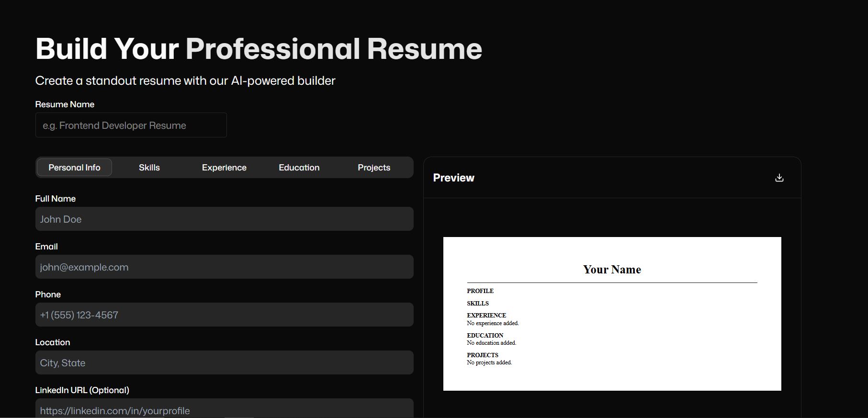This screenshot has height=418, width=868.
Task: Click the AI-powered builder subtitle text
Action: 185,80
